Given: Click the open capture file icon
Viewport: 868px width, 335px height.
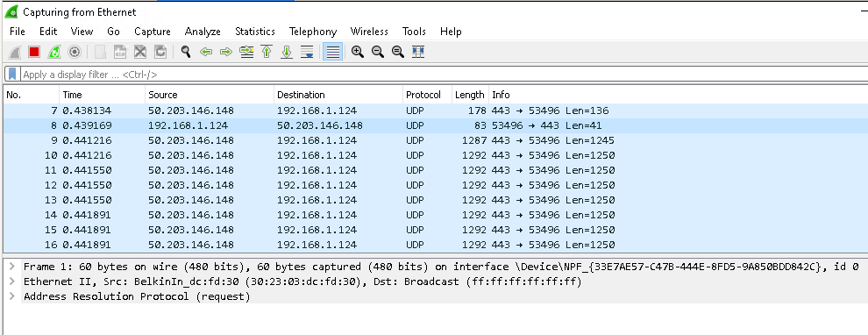Looking at the screenshot, I should point(100,52).
